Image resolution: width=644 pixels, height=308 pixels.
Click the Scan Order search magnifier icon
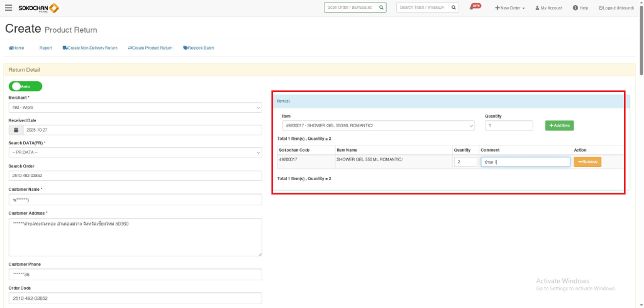coord(382,8)
